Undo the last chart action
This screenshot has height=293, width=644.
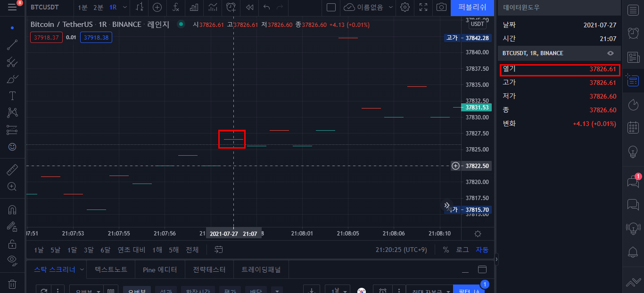267,7
